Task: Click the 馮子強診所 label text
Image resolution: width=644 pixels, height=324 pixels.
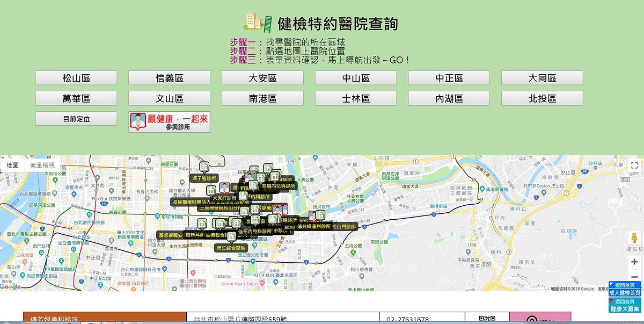Action: [x=204, y=178]
